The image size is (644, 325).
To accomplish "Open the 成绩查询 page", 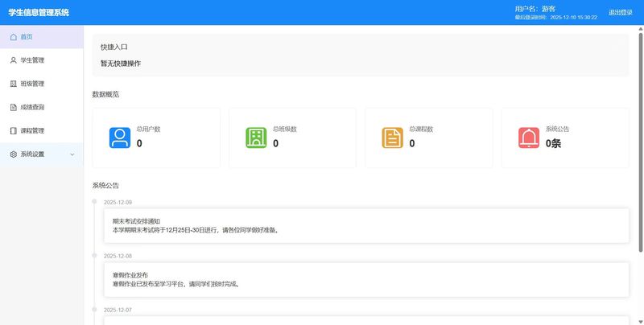I will (32, 107).
